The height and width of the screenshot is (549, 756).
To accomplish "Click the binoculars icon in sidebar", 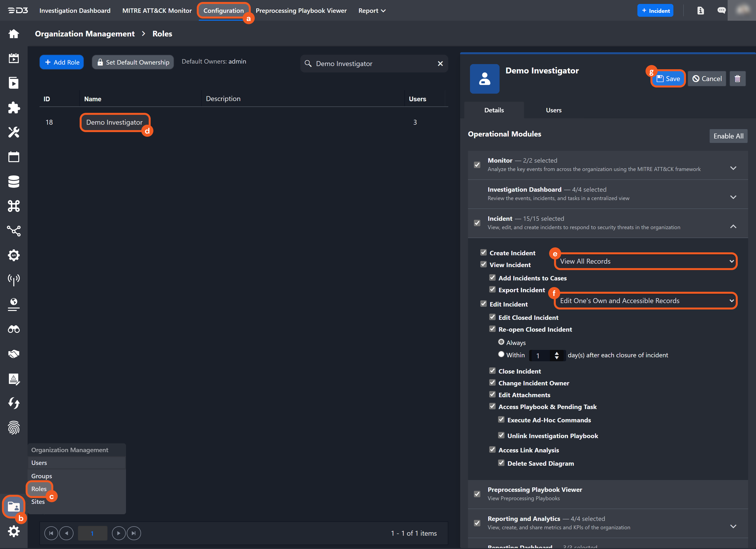I will pos(14,329).
